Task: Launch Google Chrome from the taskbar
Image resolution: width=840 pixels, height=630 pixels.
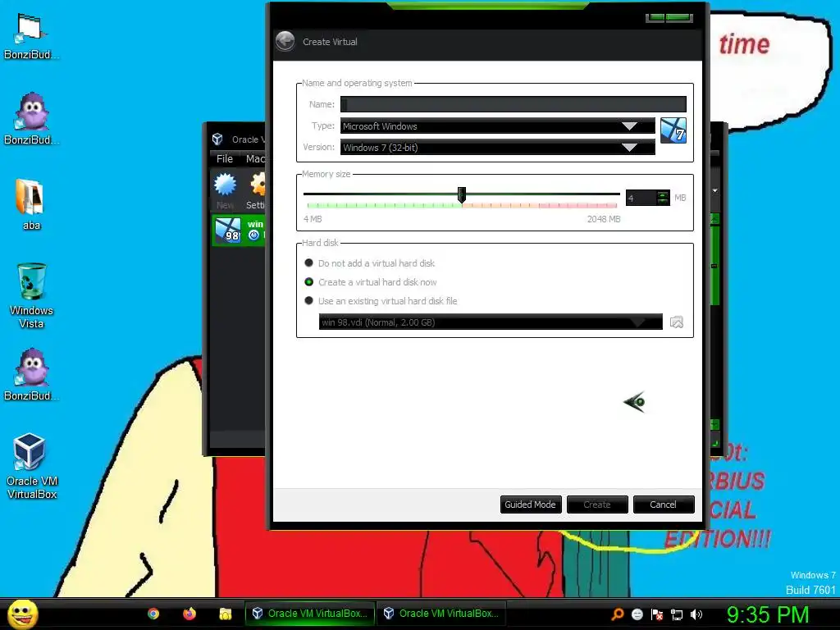Action: coord(153,614)
